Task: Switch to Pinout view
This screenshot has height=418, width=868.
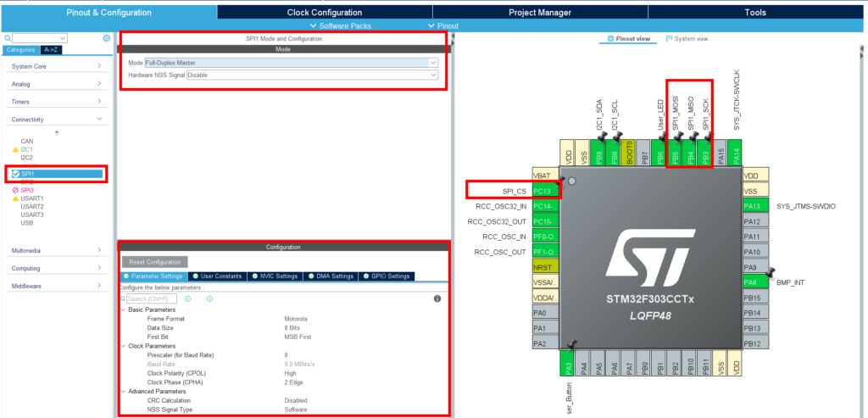Action: [x=629, y=39]
